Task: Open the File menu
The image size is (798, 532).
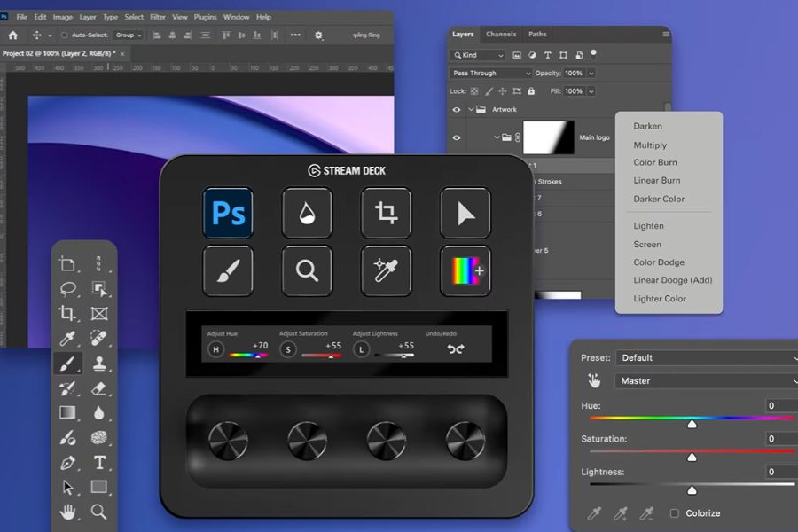Action: tap(22, 17)
